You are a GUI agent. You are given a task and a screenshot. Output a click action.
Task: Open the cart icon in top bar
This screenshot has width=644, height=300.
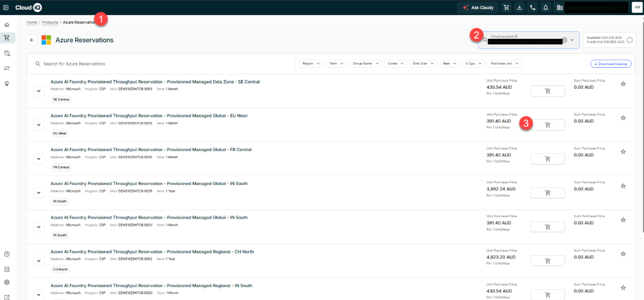coord(506,8)
